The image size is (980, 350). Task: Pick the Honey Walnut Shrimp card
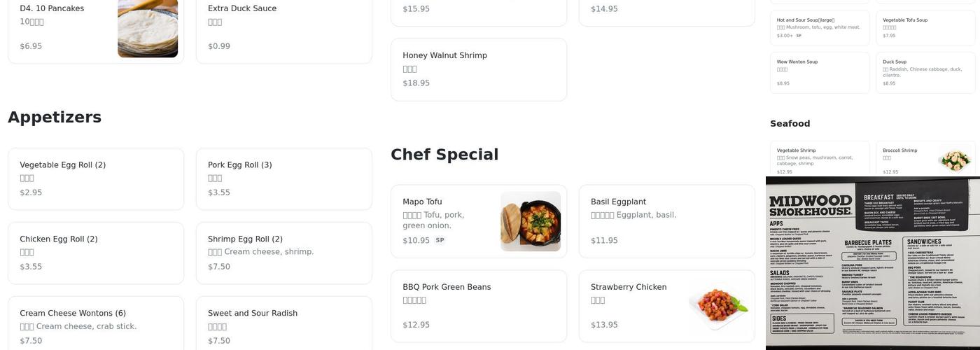point(478,69)
